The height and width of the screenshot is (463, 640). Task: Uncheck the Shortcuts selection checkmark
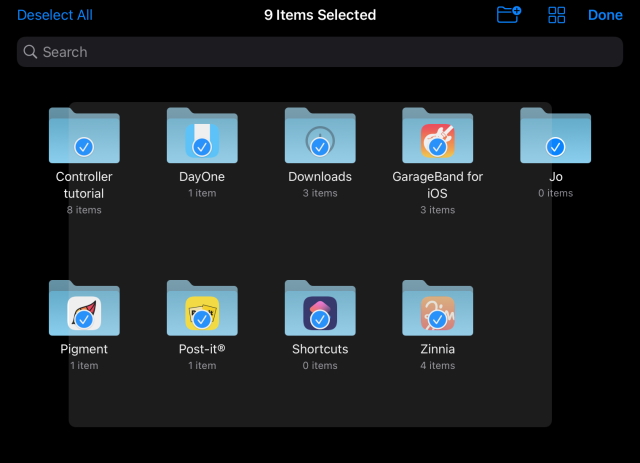click(x=320, y=320)
